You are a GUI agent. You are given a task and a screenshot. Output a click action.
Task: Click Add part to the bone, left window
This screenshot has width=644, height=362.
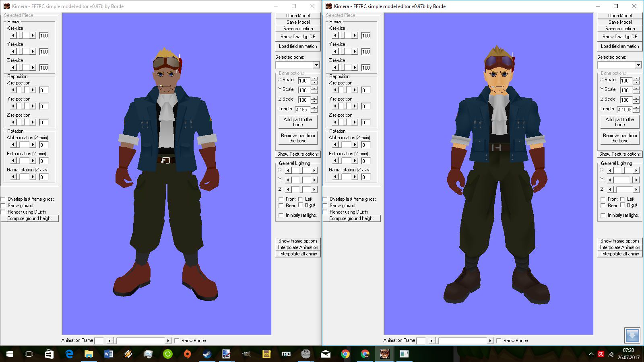pyautogui.click(x=298, y=122)
